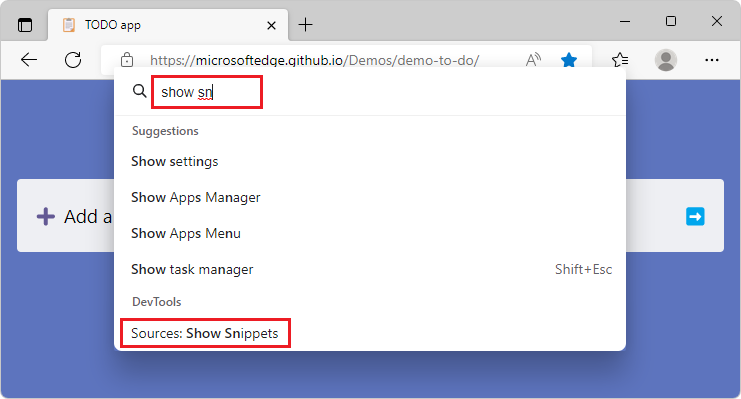The width and height of the screenshot is (741, 399).
Task: Select Sources: Show Snippets command
Action: click(370, 333)
